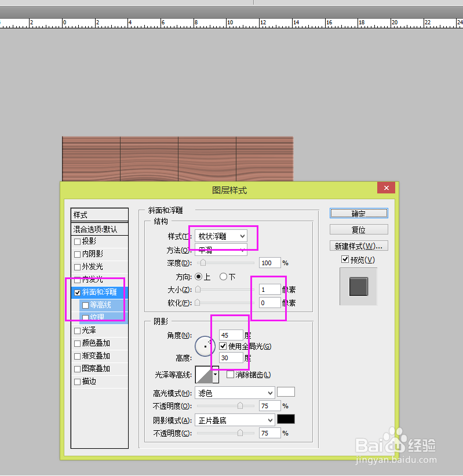Enable the 渐变叠加 checkbox

78,356
